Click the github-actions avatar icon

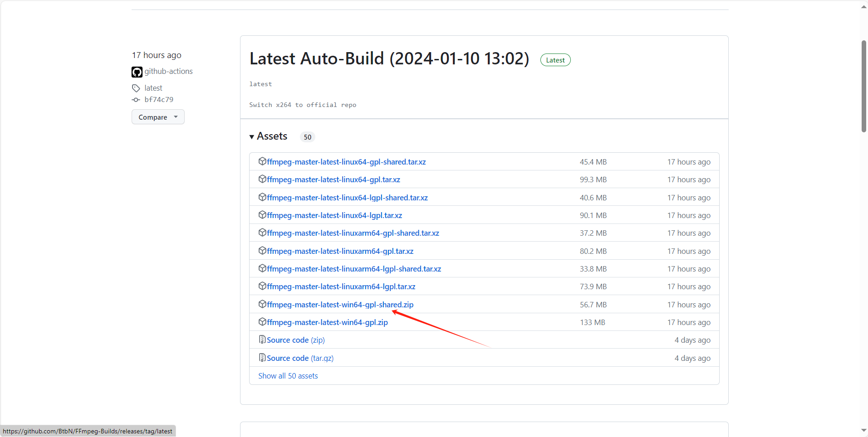click(x=137, y=72)
